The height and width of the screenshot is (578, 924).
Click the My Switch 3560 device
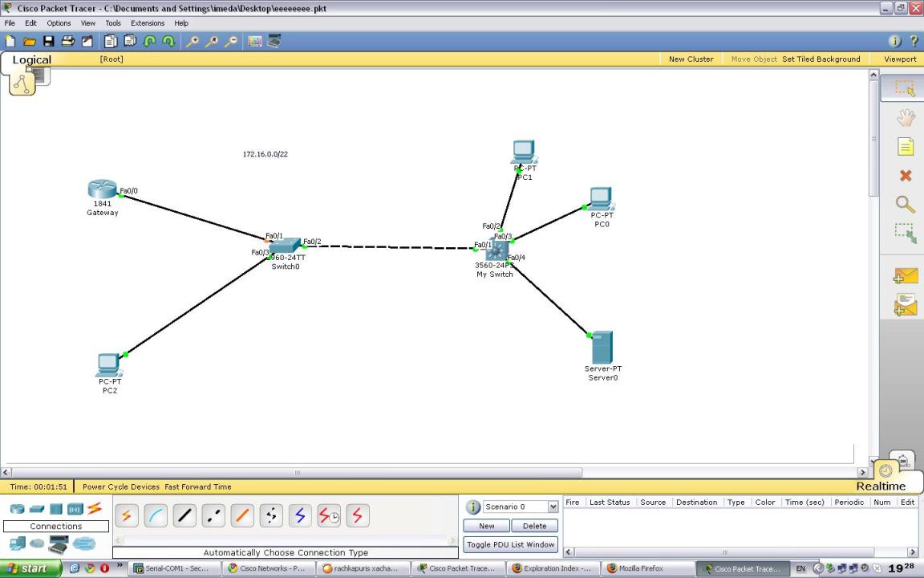(496, 250)
